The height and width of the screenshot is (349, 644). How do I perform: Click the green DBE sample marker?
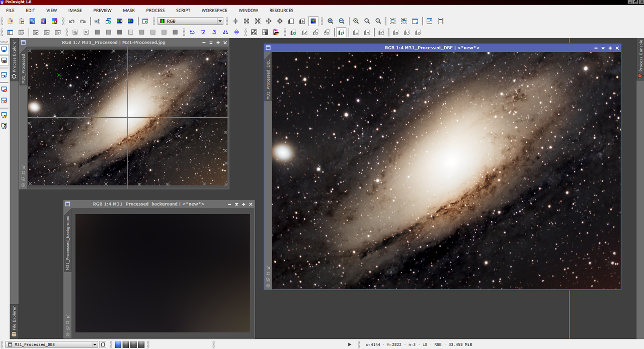(59, 75)
